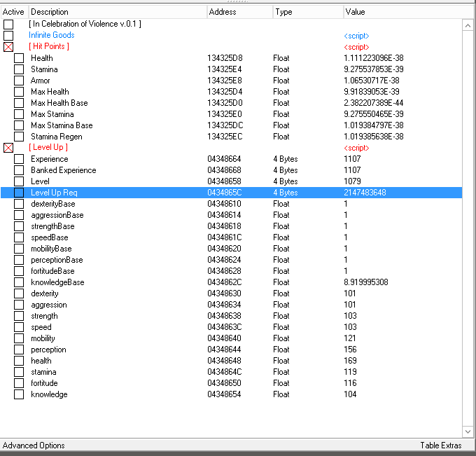Click the scrollbar down arrow

(x=468, y=431)
